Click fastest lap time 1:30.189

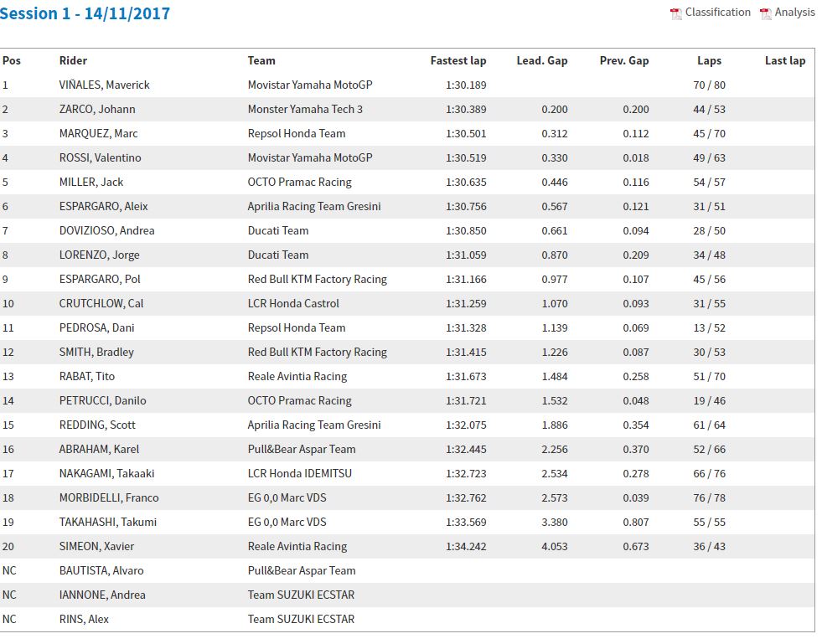[x=466, y=85]
